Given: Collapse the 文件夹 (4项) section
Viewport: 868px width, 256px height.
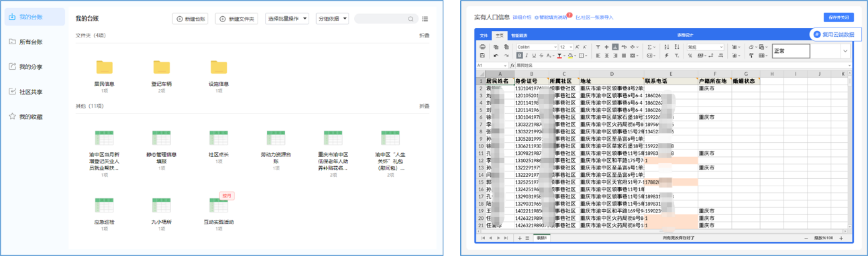Looking at the screenshot, I should click(425, 35).
